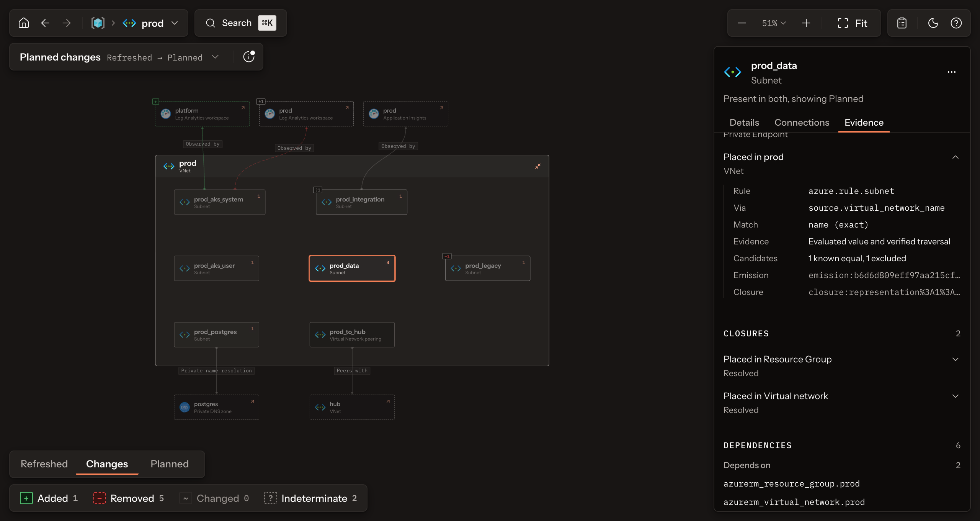Open the Search box

coord(241,23)
